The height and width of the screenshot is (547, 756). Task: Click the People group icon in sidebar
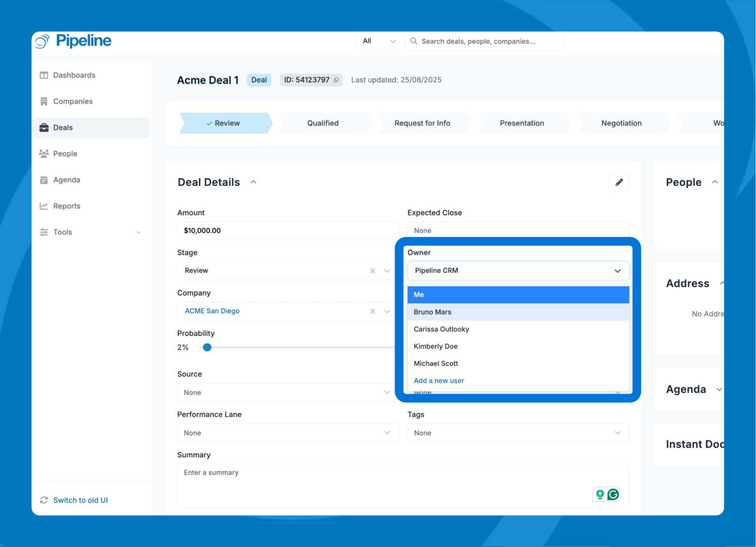pos(44,153)
